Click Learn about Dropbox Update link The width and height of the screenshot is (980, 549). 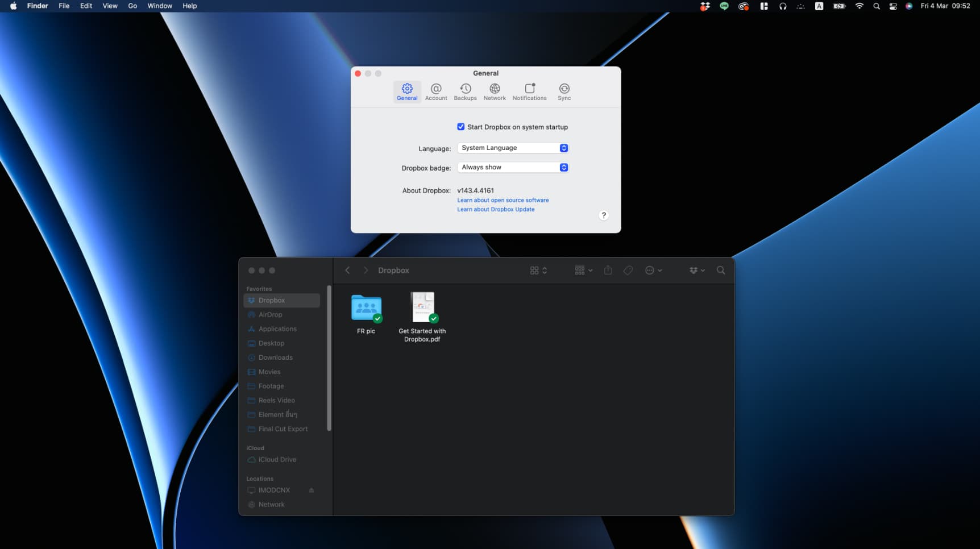tap(496, 209)
